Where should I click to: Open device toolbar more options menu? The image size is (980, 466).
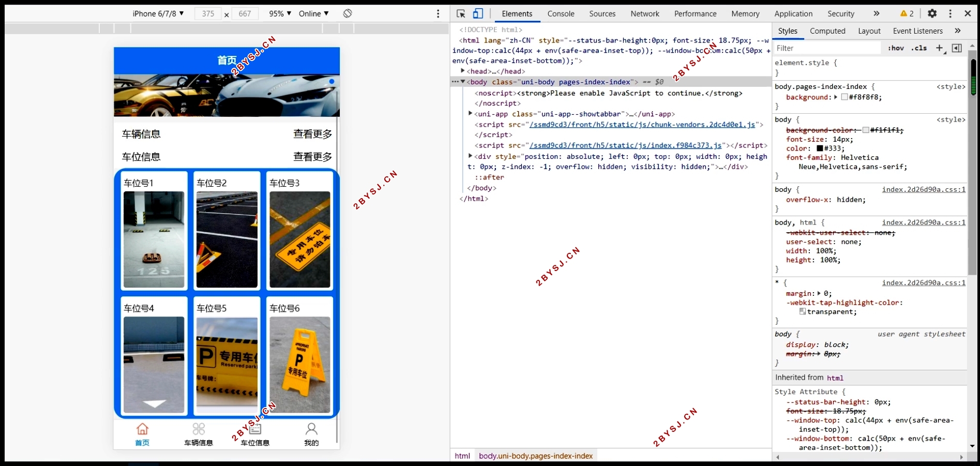coord(438,13)
